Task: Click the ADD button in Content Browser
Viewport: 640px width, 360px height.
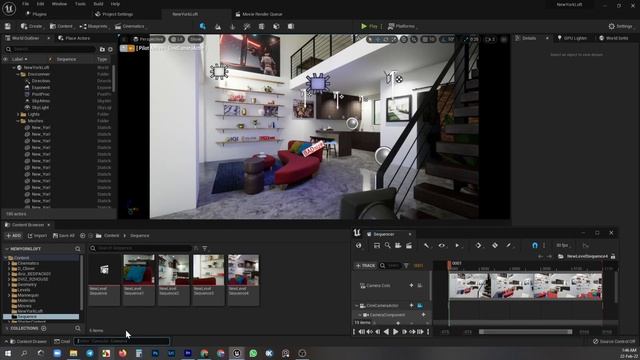Action: pos(13,236)
